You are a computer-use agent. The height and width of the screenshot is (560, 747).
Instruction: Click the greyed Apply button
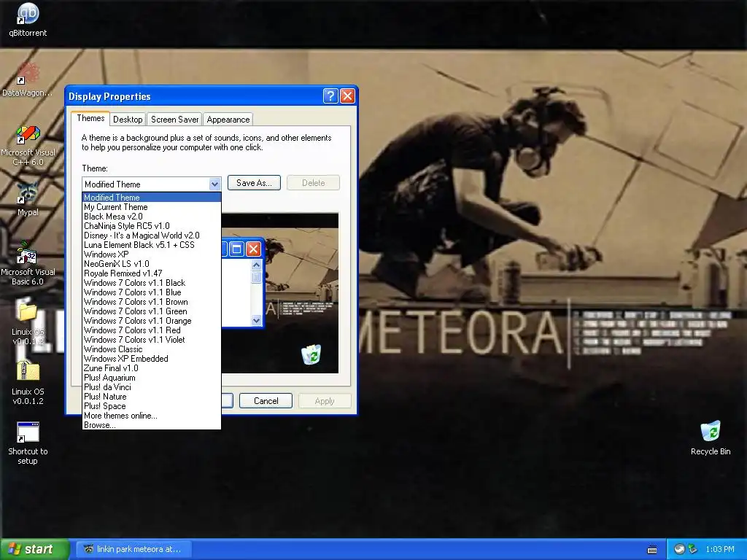pos(325,401)
